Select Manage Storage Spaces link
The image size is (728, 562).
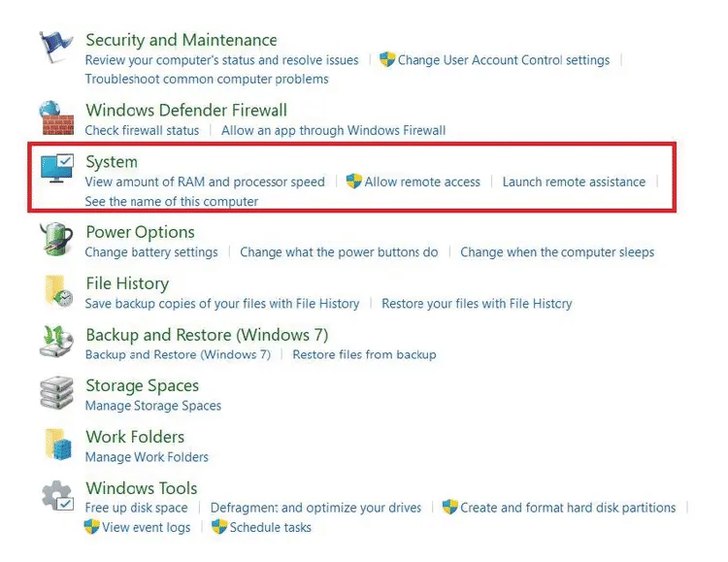(153, 406)
